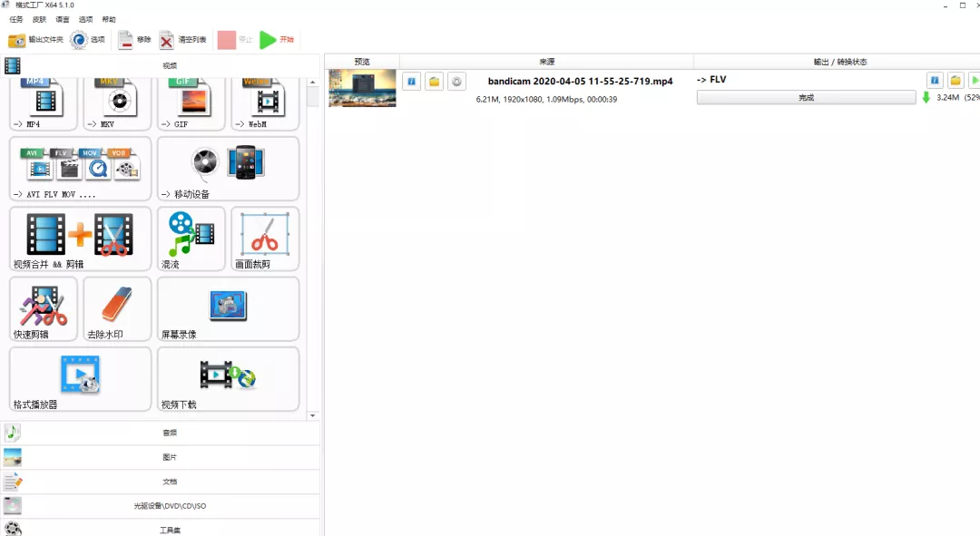
Task: Click the bandicam video preview thumbnail
Action: tap(362, 88)
